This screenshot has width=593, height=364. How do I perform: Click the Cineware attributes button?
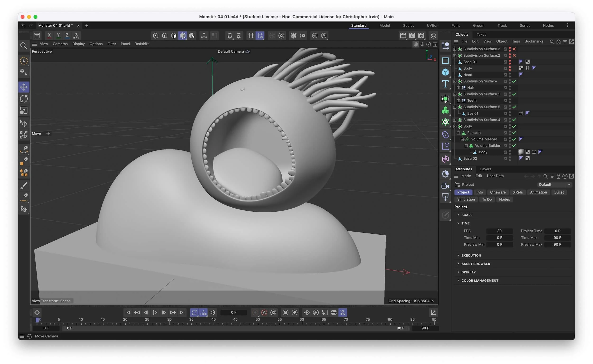click(x=498, y=192)
